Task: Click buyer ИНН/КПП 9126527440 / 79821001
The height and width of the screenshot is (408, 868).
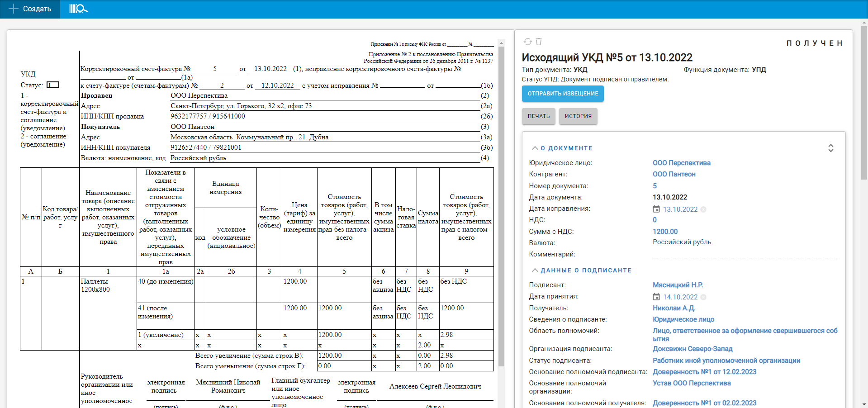Action: [206, 147]
